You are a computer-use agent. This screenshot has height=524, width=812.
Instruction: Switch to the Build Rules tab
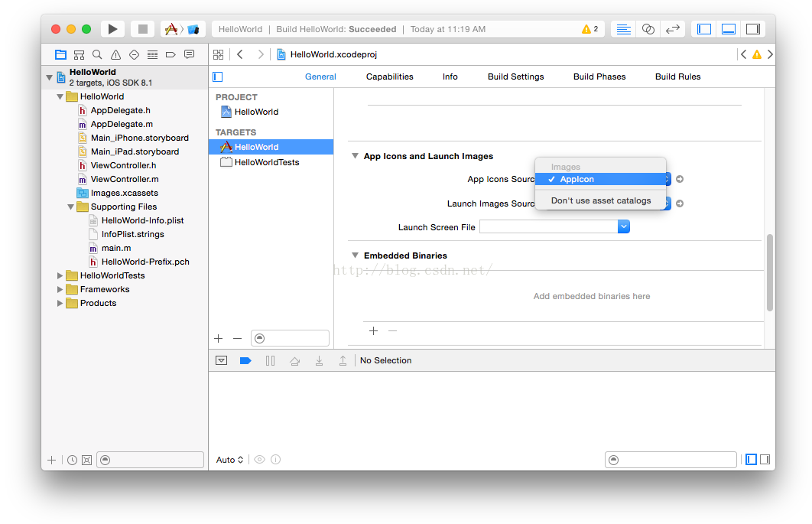[x=678, y=76]
